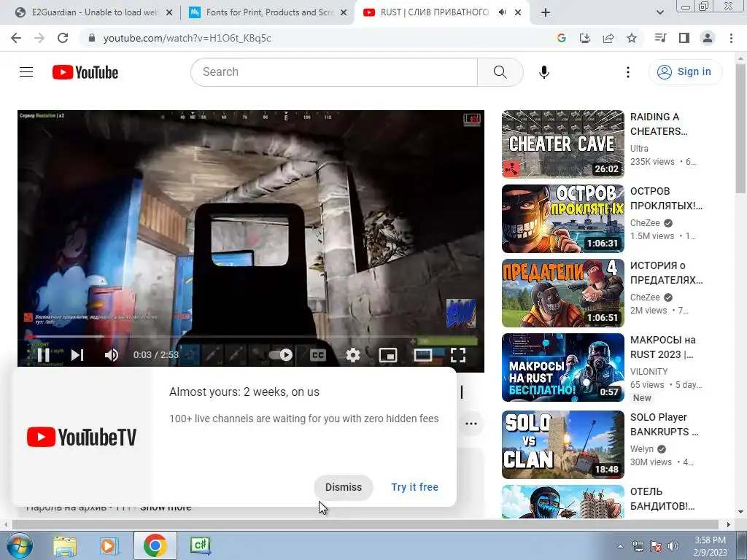Click the search magnifier button

pos(500,72)
